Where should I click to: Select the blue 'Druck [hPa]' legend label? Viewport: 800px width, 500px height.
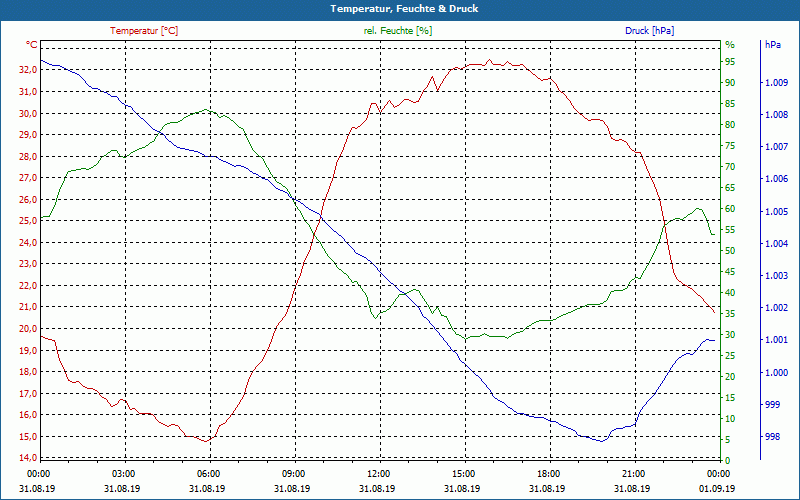(x=649, y=31)
